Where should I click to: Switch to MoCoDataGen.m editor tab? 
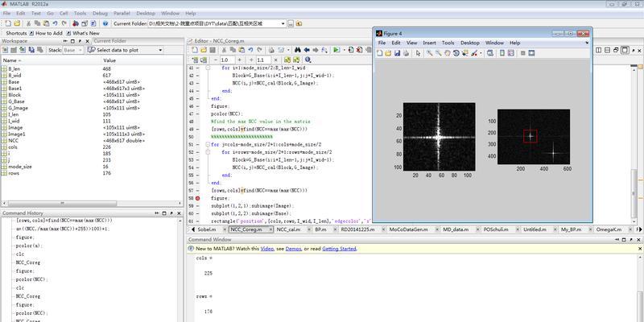[x=407, y=229]
